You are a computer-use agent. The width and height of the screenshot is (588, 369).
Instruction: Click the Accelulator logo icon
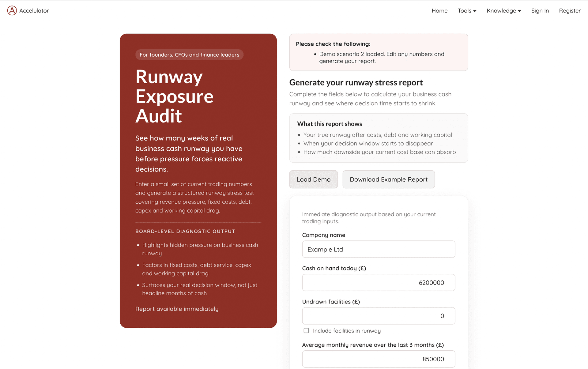tap(12, 10)
